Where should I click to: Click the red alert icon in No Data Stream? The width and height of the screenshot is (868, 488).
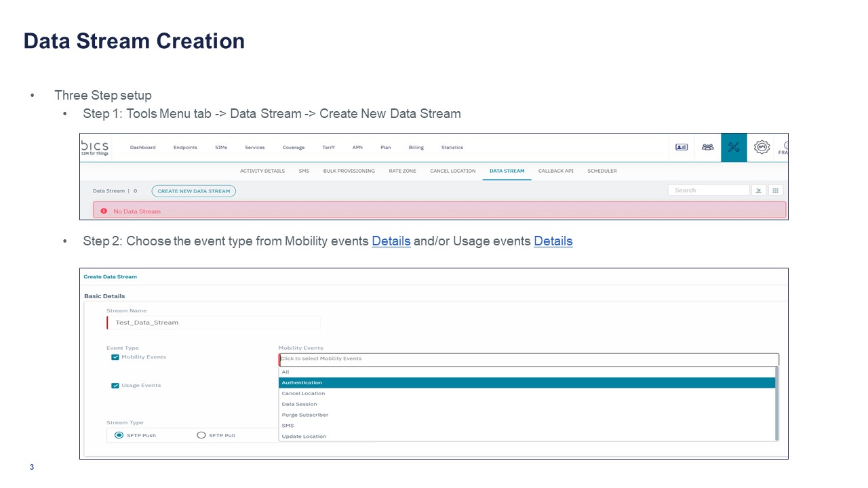tap(104, 211)
